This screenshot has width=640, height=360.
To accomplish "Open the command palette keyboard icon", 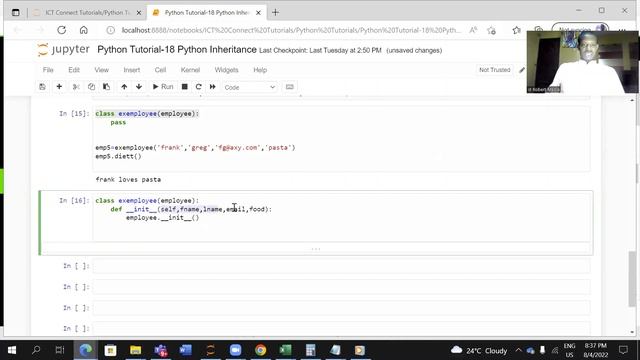I will [x=290, y=87].
